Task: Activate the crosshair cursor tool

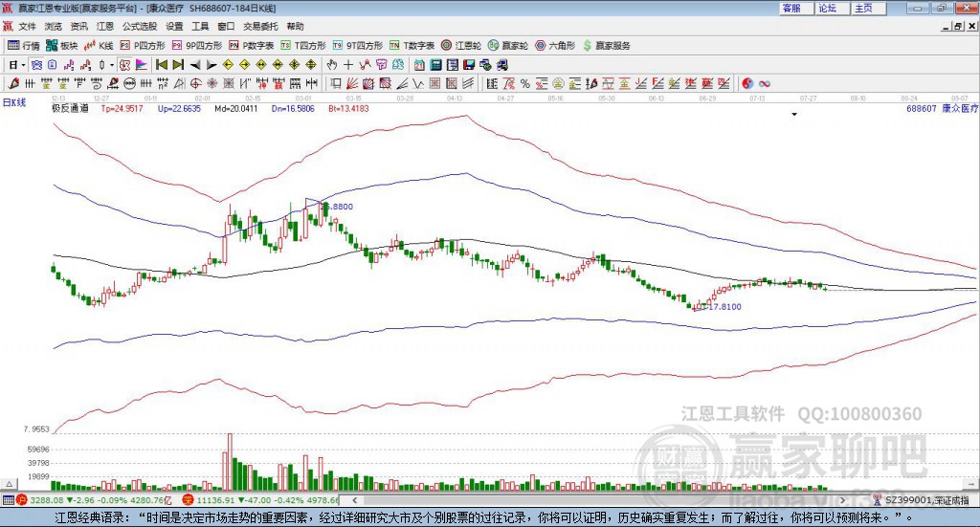Action: click(348, 65)
